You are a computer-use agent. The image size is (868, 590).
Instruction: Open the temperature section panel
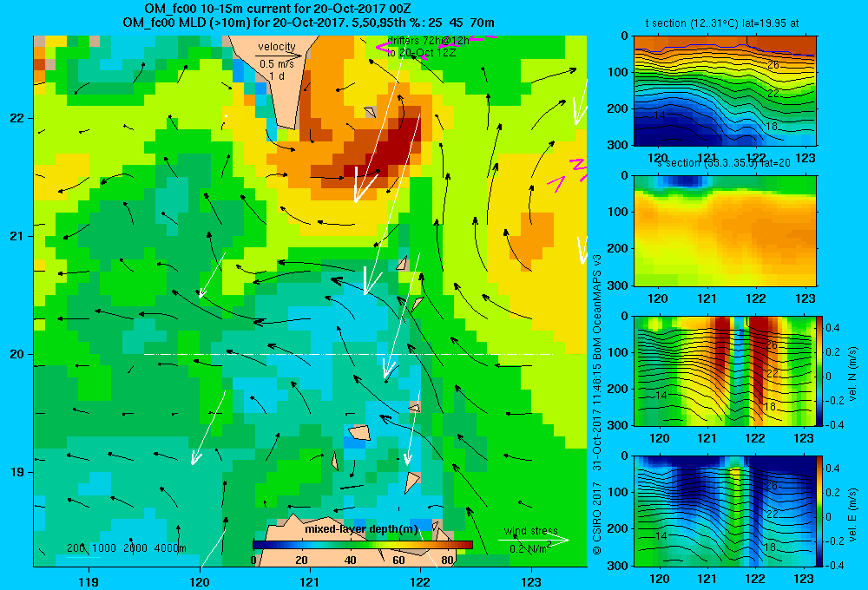(725, 91)
